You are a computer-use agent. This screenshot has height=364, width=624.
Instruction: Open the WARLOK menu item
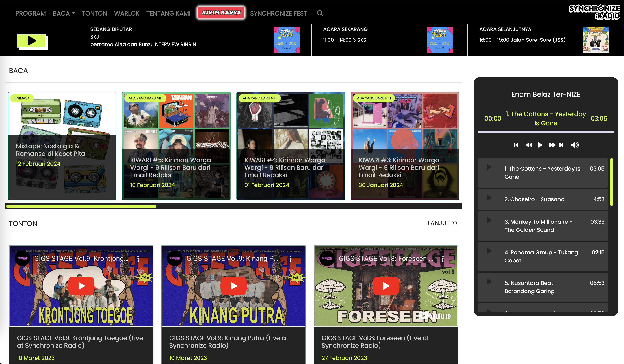point(127,13)
